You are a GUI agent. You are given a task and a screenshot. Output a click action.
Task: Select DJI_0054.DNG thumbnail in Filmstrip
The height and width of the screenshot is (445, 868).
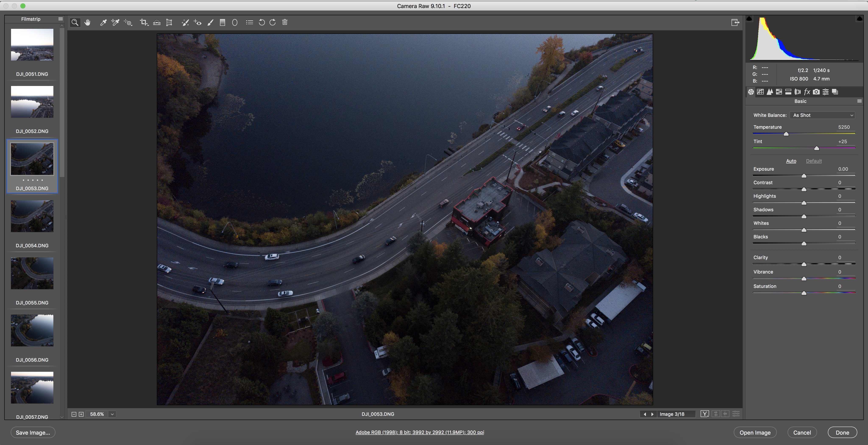click(32, 216)
